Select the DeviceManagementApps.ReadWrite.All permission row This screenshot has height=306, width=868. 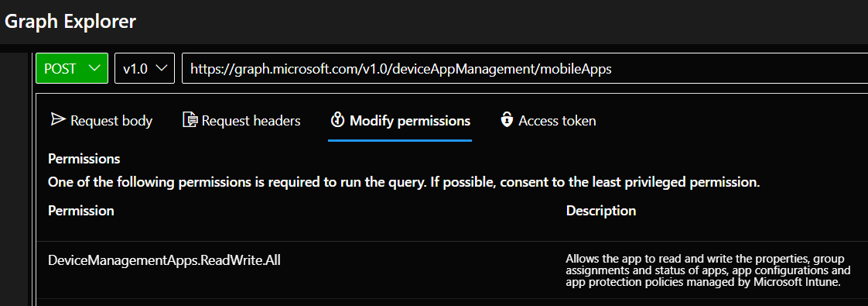452,270
